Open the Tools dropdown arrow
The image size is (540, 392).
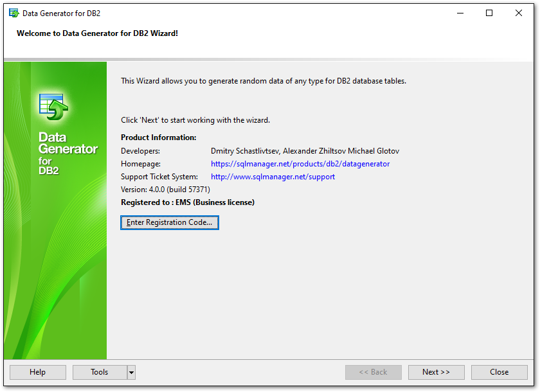[131, 372]
